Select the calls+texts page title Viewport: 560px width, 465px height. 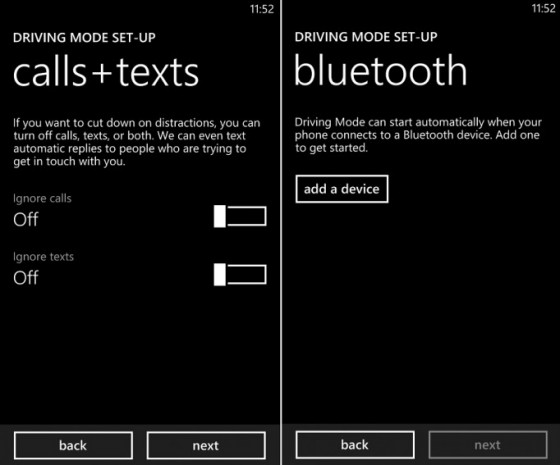pos(106,72)
